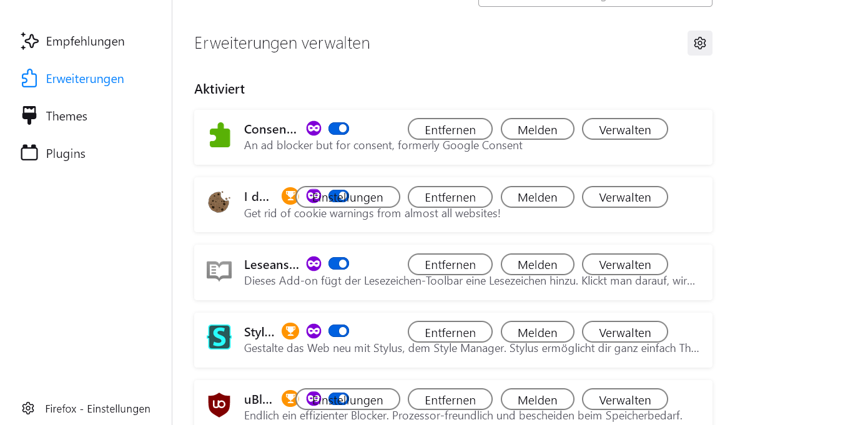Click Entfernen for the Consent extension
The width and height of the screenshot is (868, 425).
point(450,129)
